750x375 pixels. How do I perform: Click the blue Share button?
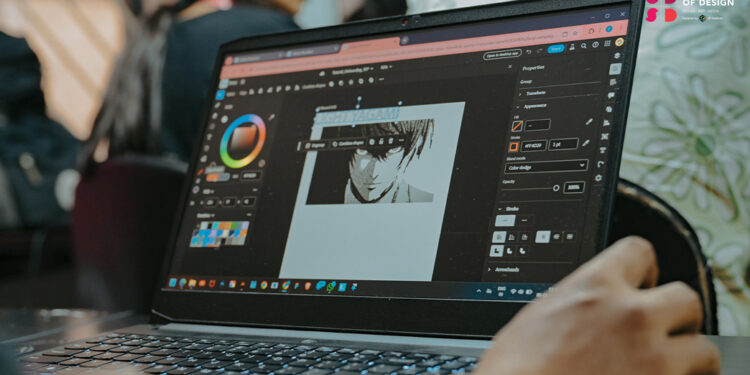(556, 49)
